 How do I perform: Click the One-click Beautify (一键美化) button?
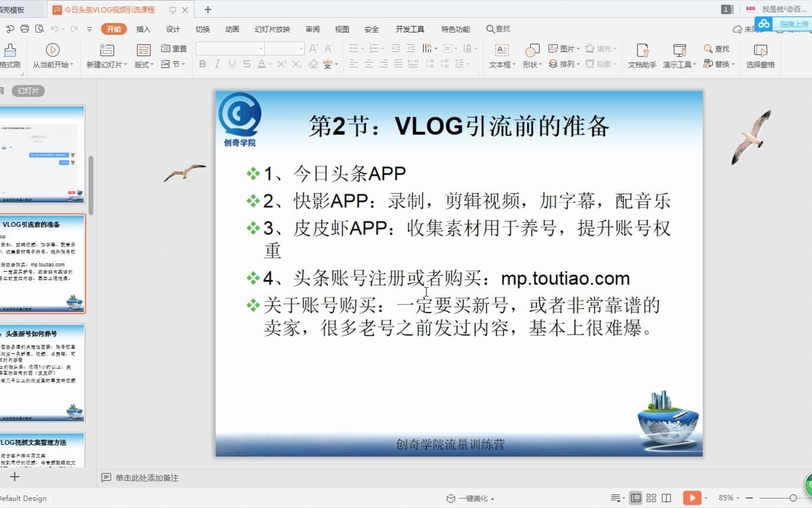click(471, 498)
